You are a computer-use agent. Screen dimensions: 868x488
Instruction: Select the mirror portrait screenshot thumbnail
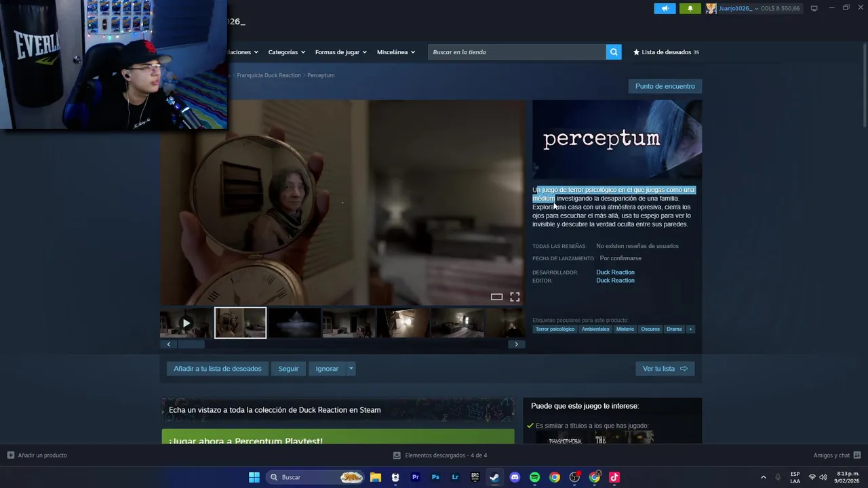(x=241, y=323)
